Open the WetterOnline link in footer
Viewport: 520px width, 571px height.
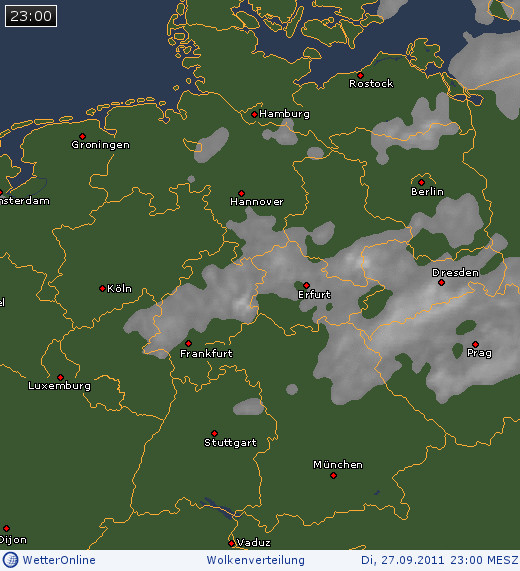pyautogui.click(x=59, y=560)
